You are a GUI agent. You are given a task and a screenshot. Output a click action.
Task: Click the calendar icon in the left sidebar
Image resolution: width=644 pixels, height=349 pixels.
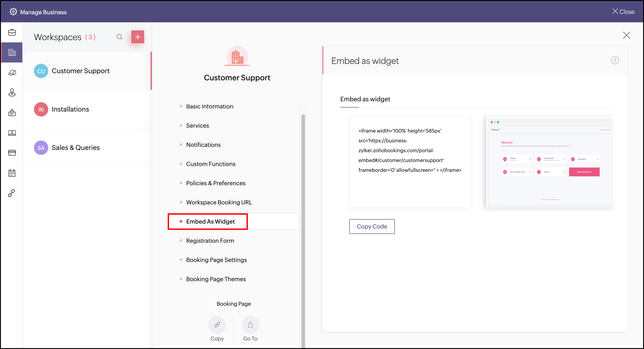[x=12, y=173]
